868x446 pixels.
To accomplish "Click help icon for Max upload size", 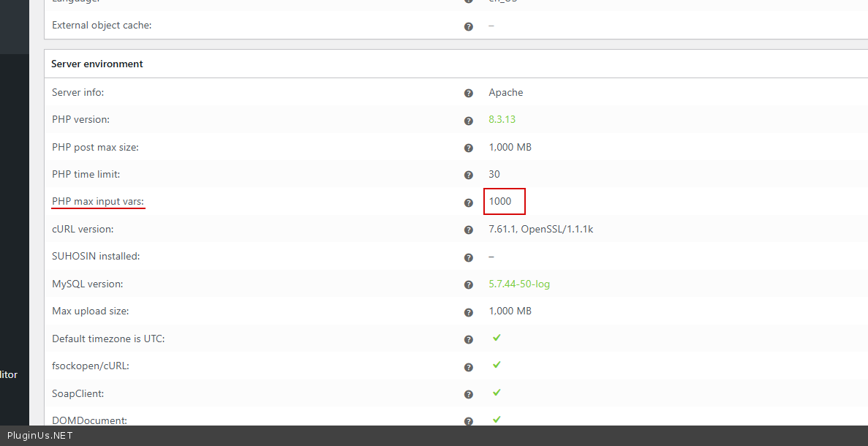I will point(469,312).
